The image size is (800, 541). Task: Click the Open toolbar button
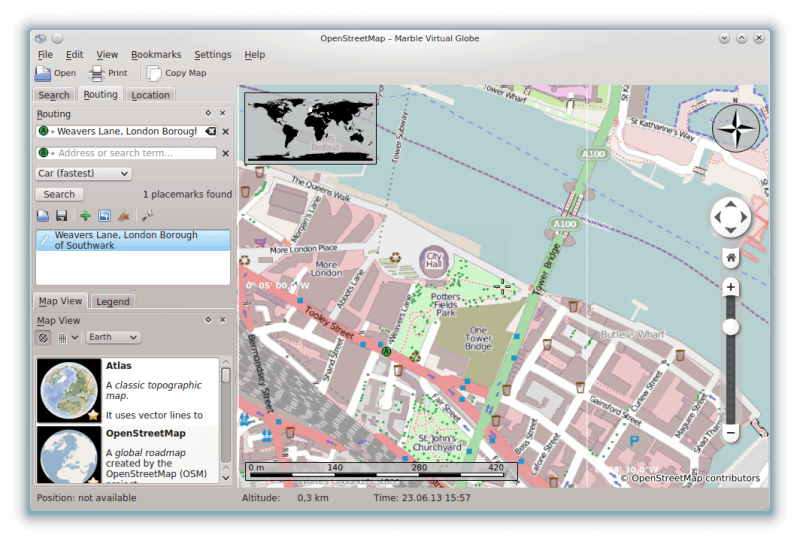pyautogui.click(x=56, y=73)
